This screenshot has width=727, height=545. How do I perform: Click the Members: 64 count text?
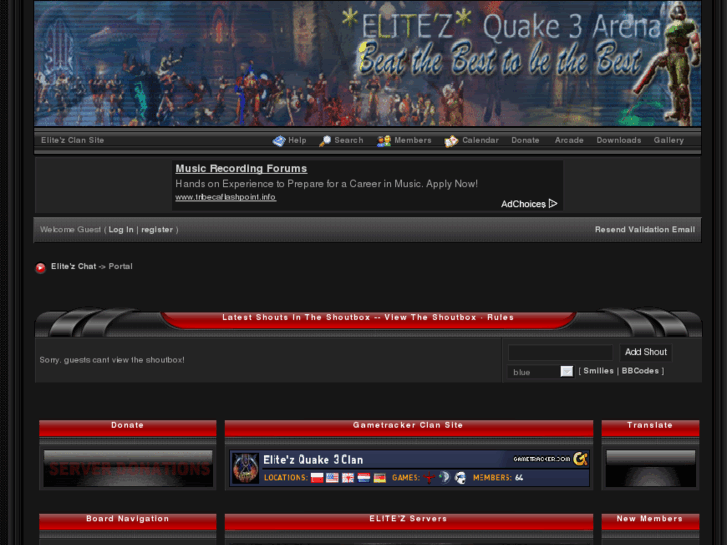click(x=498, y=478)
